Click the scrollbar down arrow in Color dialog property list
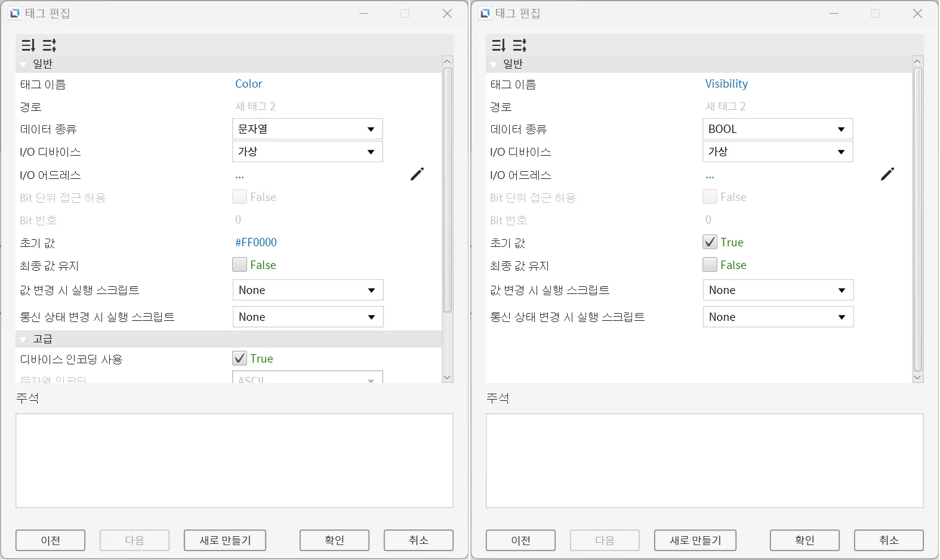940x560 pixels. [x=447, y=378]
